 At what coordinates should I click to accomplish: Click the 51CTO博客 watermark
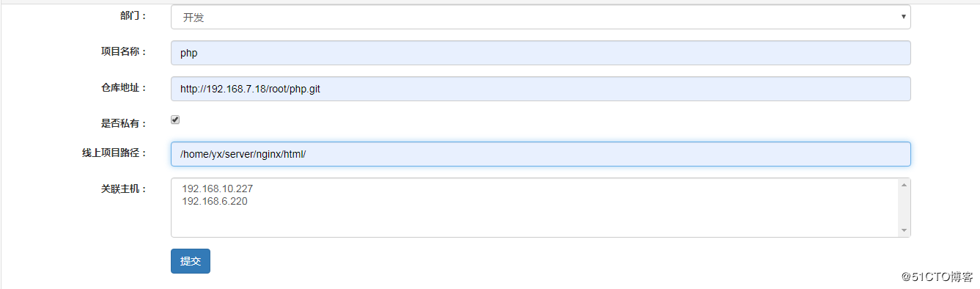point(937,277)
